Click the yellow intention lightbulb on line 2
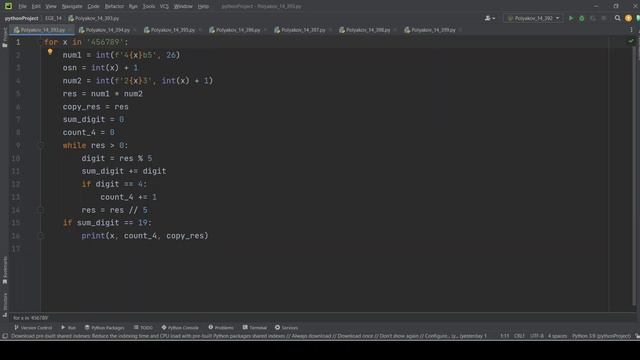Screen dimensions: 640x360 pyautogui.click(x=50, y=52)
